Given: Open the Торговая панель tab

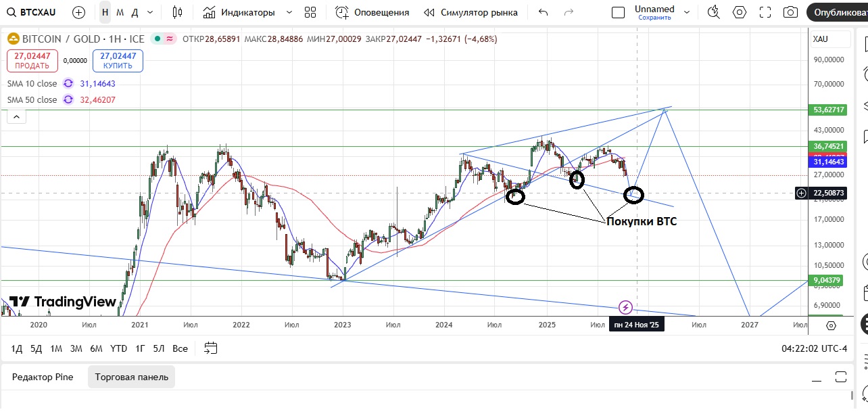Looking at the screenshot, I should 131,377.
